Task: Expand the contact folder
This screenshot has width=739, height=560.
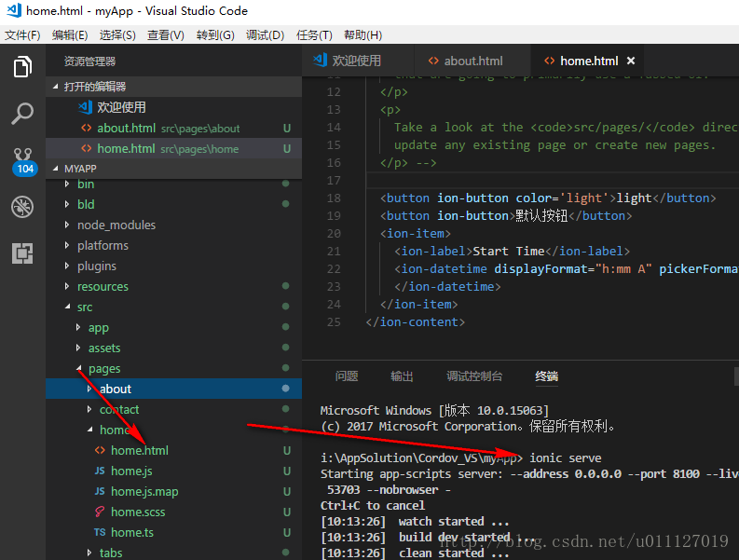Action: (x=173, y=409)
